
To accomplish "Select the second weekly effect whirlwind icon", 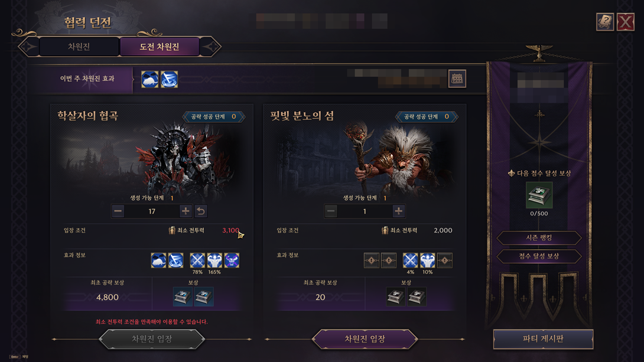I will click(x=169, y=79).
